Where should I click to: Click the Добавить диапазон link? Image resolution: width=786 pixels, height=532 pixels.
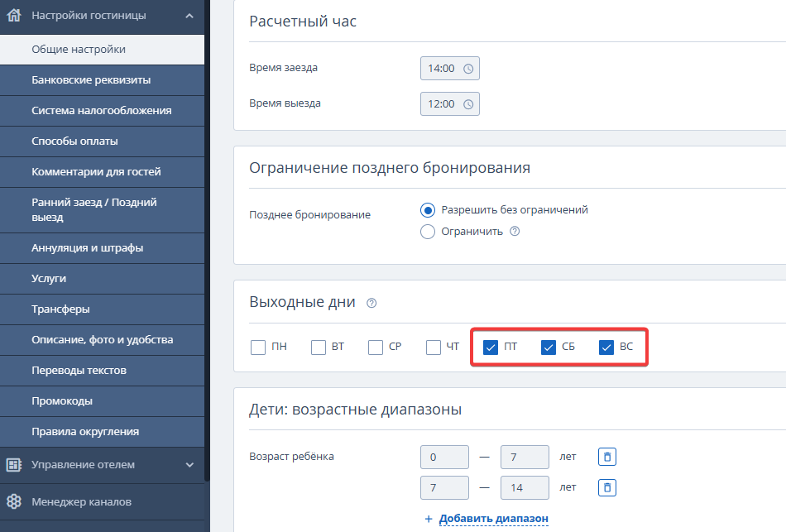click(493, 519)
